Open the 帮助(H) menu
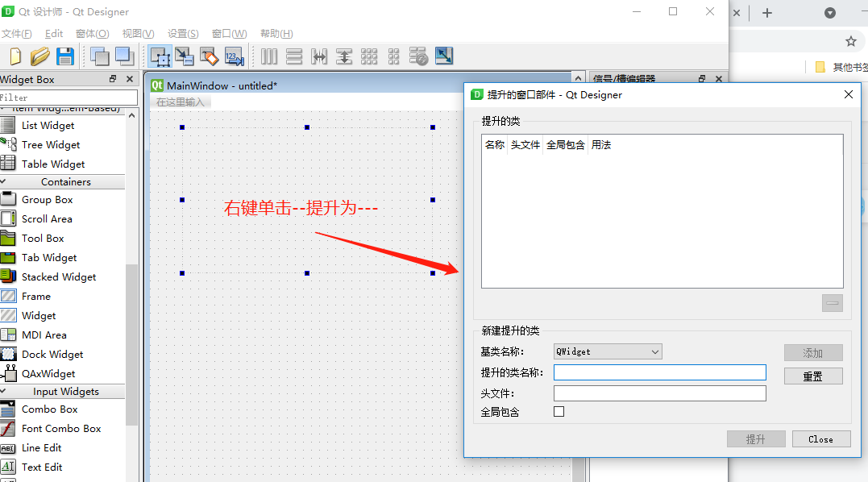This screenshot has width=868, height=482. click(276, 34)
